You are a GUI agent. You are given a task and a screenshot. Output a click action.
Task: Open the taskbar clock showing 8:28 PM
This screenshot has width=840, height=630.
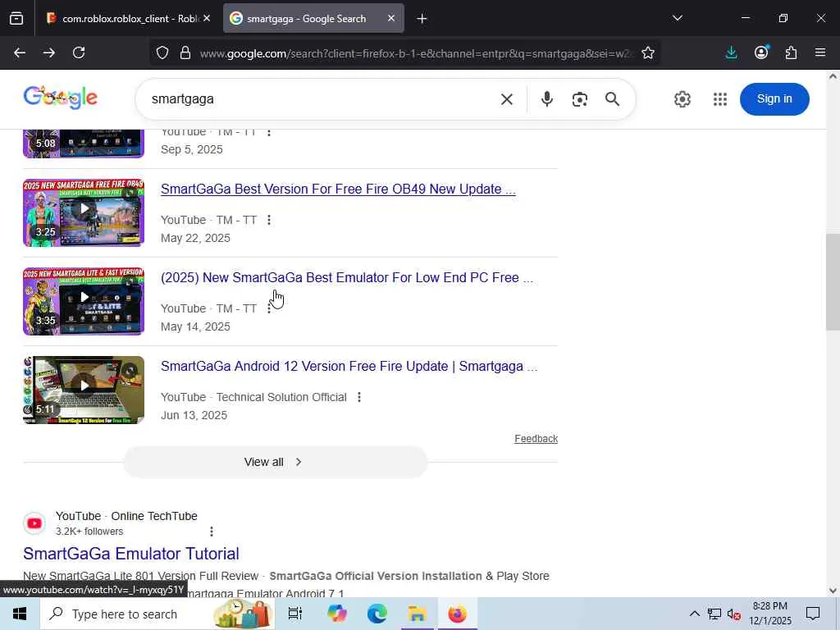point(769,614)
